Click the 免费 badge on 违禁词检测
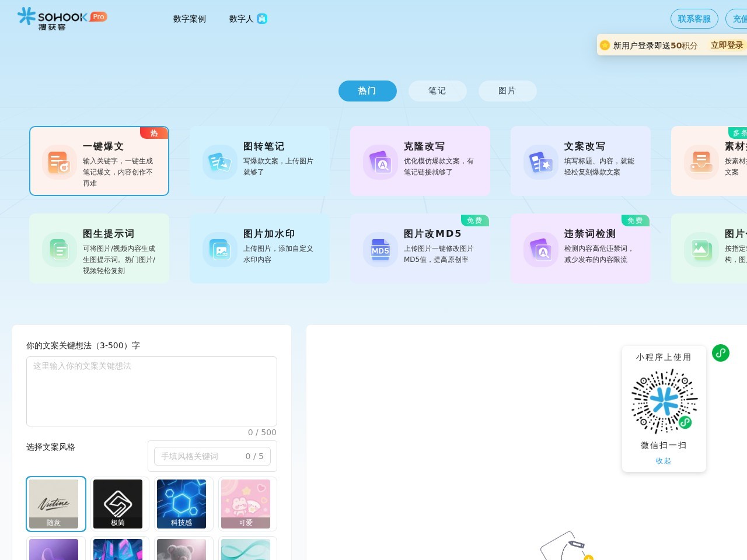The height and width of the screenshot is (560, 747). click(636, 220)
